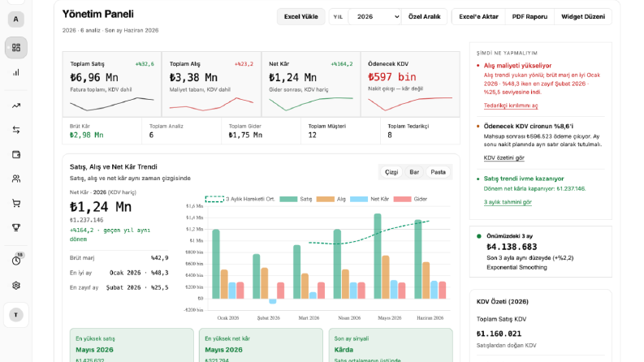
Task: Click the En yüksek satış card
Action: (x=132, y=345)
